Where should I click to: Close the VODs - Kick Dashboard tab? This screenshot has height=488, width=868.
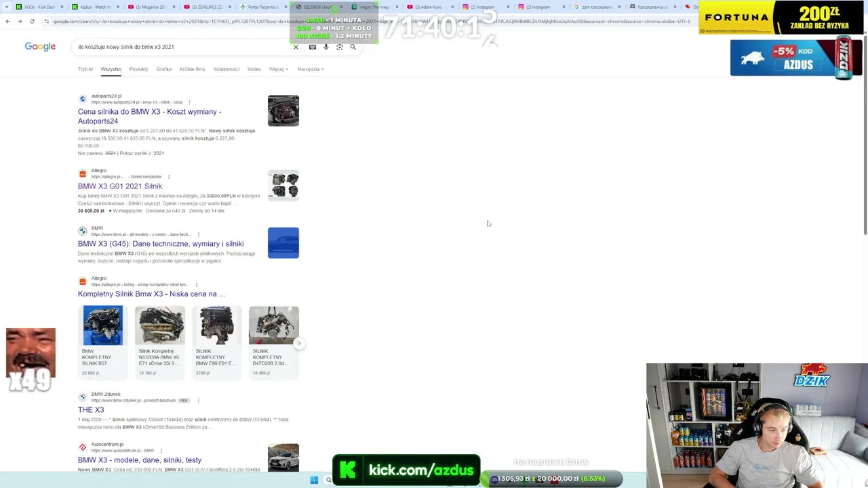point(62,7)
